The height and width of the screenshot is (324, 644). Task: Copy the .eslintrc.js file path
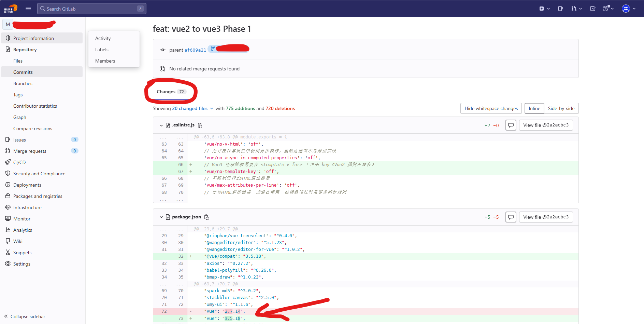pyautogui.click(x=200, y=125)
